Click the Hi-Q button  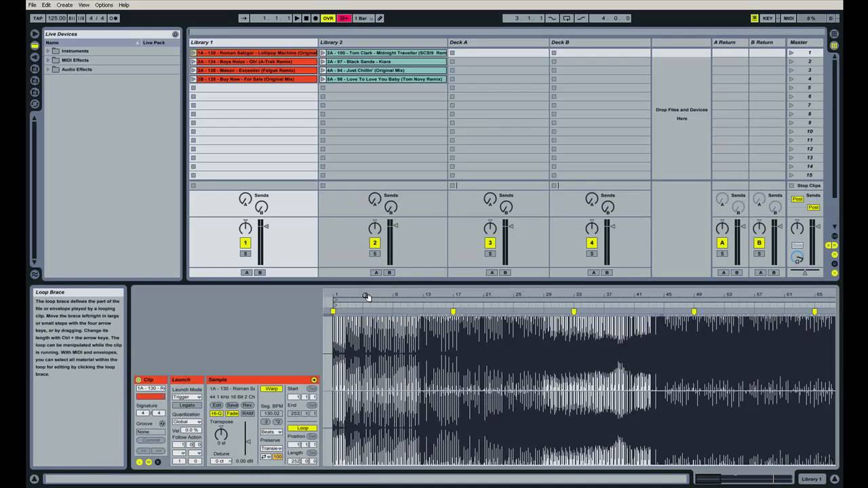click(216, 413)
